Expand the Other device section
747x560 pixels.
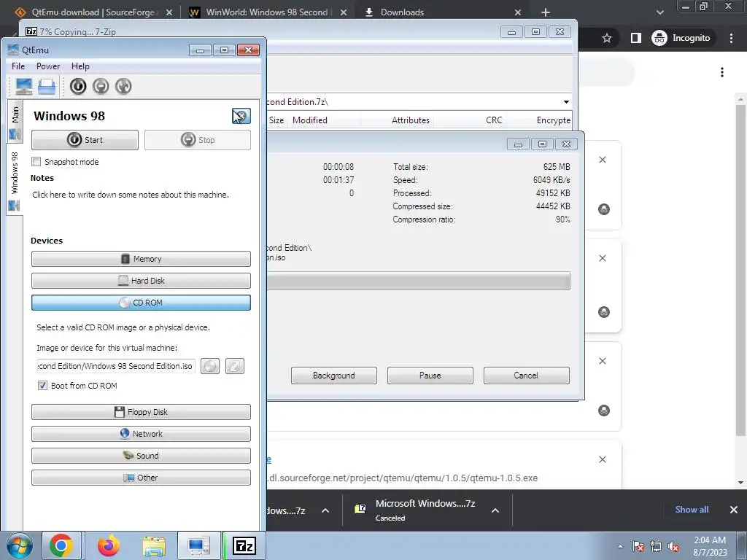[x=141, y=478]
